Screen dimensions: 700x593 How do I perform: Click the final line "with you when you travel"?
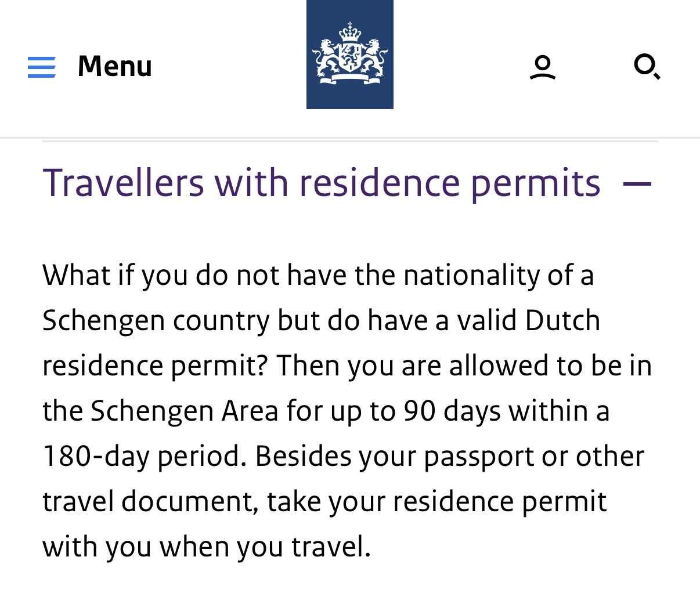[206, 547]
